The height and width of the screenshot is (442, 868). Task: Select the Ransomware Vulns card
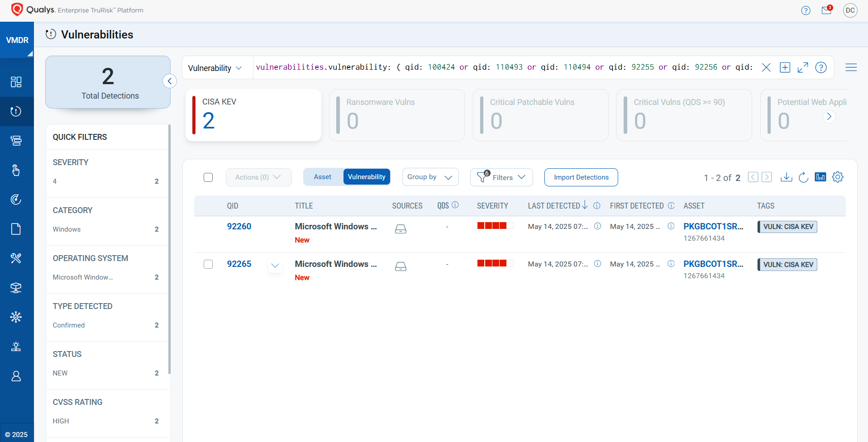tap(397, 115)
